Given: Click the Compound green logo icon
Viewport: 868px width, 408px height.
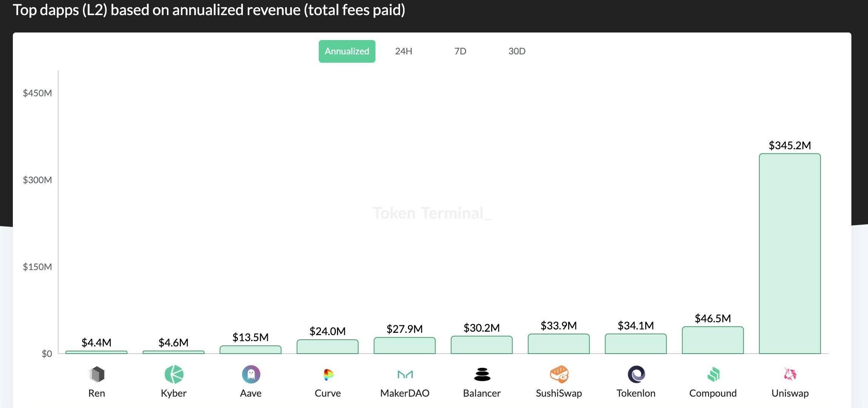Looking at the screenshot, I should [713, 374].
